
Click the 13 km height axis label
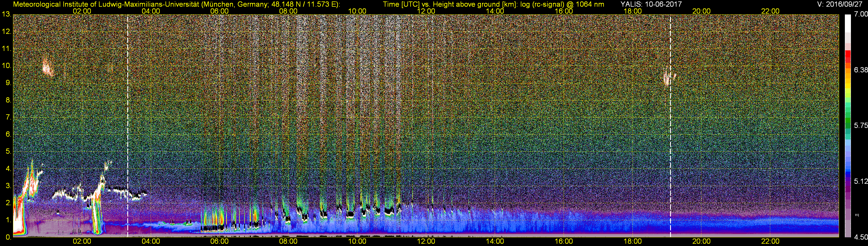(6, 14)
